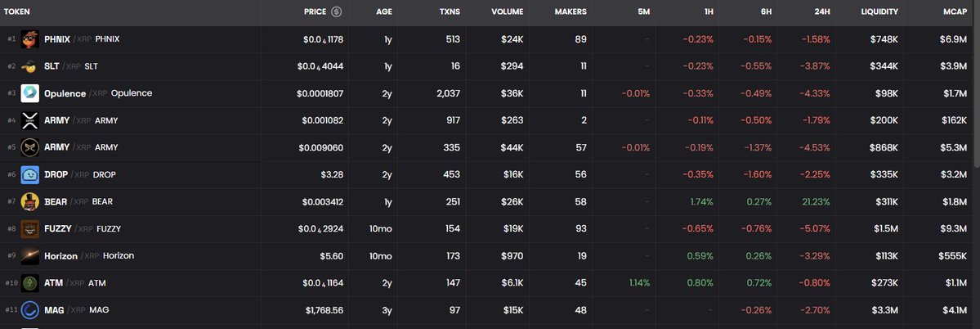Click the white X logo of ARMY at $0.001082
This screenshot has height=329, width=980.
pos(29,121)
